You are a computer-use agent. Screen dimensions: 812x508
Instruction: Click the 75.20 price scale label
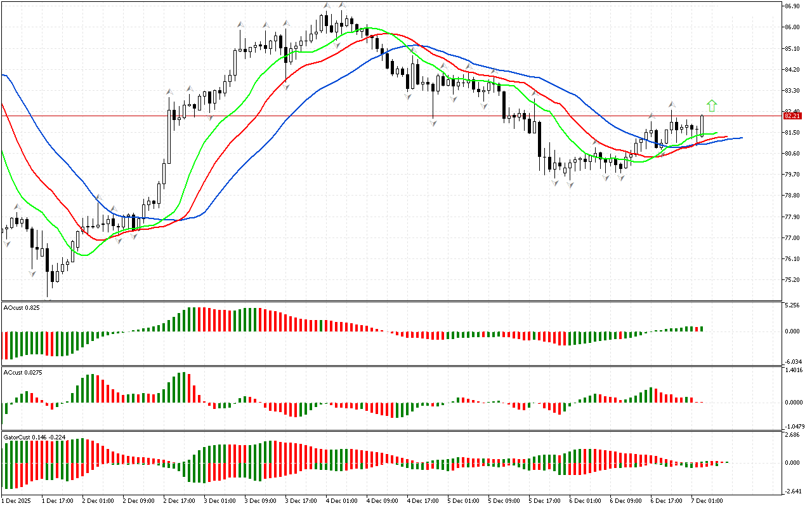click(x=791, y=280)
